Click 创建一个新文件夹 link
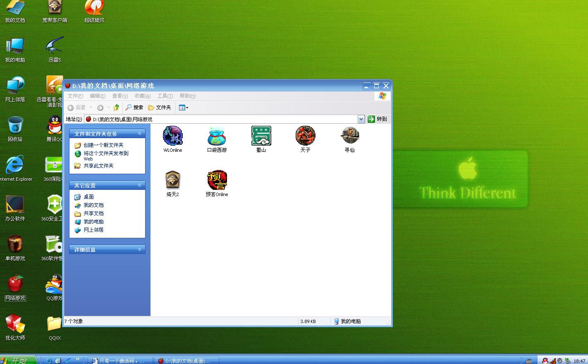The height and width of the screenshot is (364, 588). point(103,145)
